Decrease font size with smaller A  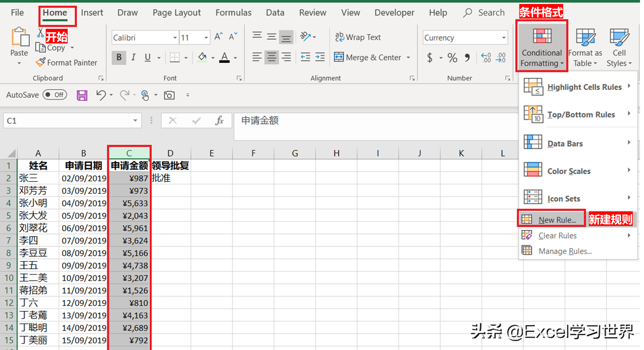pos(233,37)
